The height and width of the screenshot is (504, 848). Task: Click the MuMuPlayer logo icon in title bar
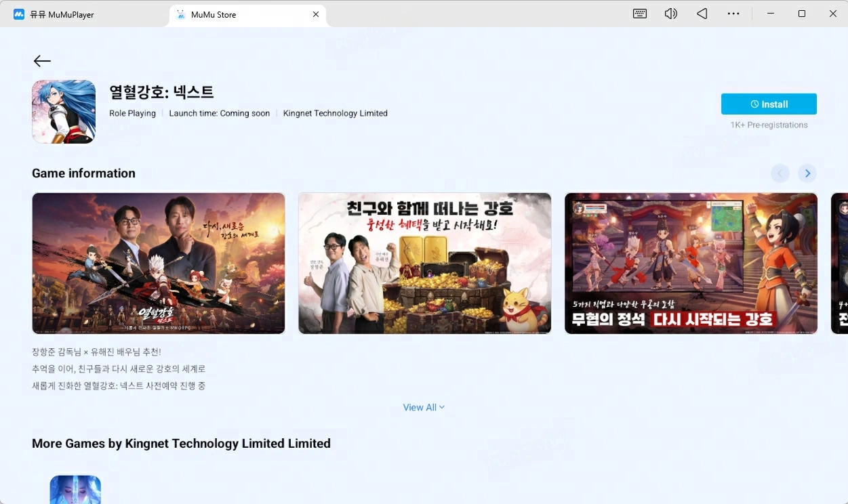point(19,14)
